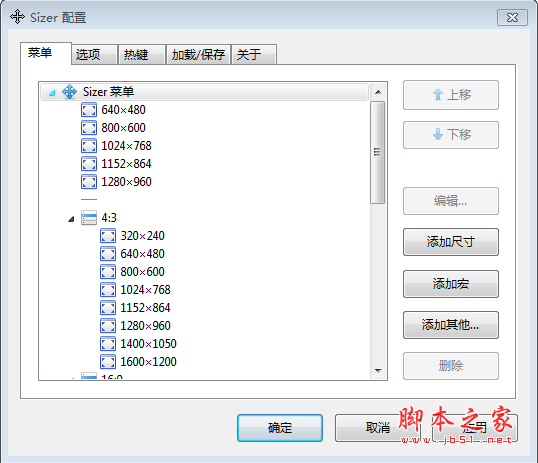Click the icon beside 320×240
Viewport: 538px width, 463px height.
point(108,236)
